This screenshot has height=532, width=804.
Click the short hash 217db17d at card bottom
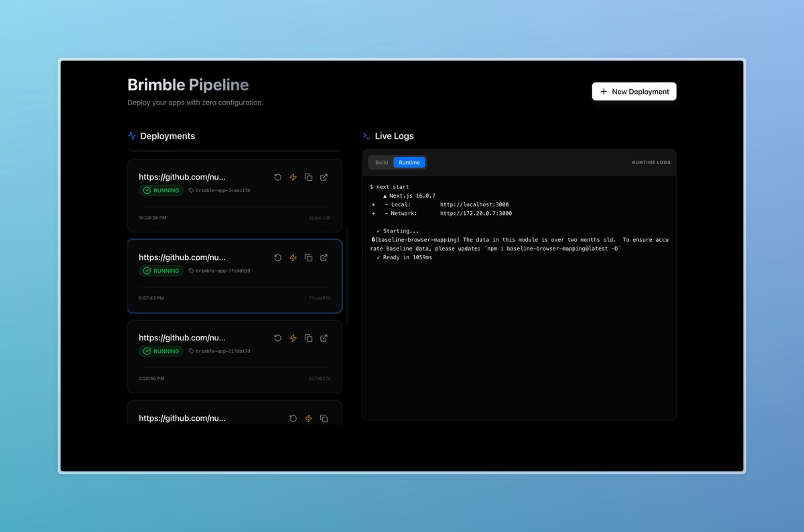tap(320, 379)
